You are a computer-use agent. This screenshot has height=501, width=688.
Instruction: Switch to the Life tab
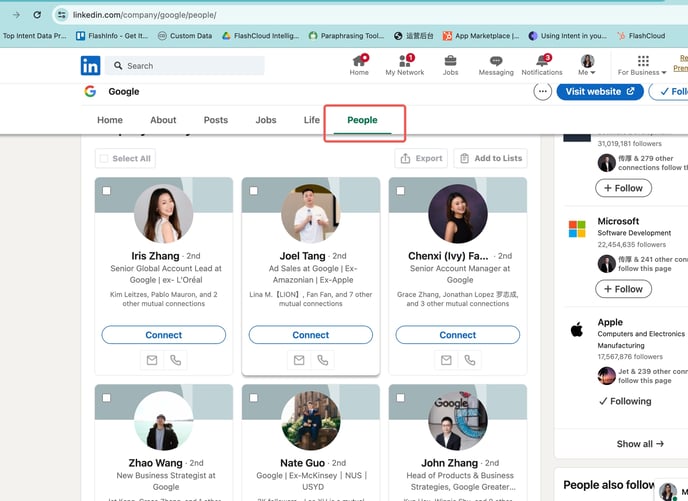tap(312, 120)
